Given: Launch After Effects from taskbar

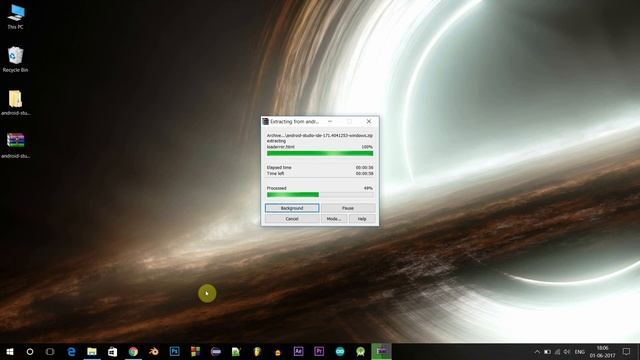Looking at the screenshot, I should pyautogui.click(x=298, y=351).
